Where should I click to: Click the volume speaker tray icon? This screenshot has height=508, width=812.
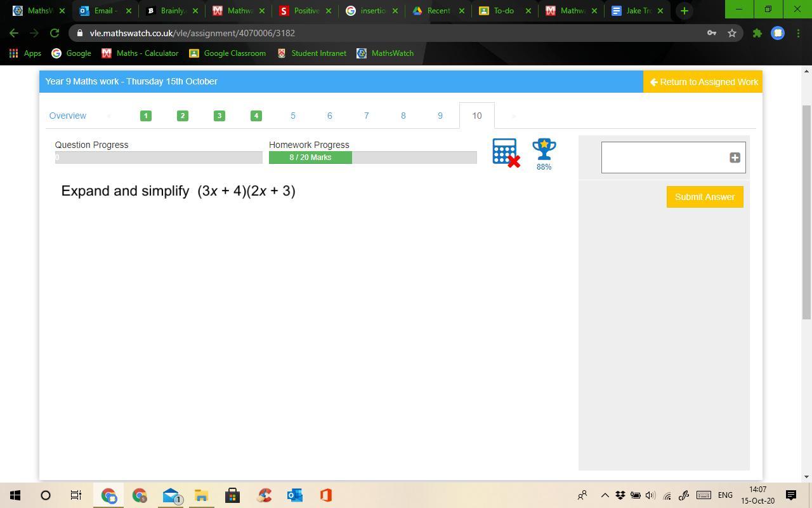tap(650, 495)
